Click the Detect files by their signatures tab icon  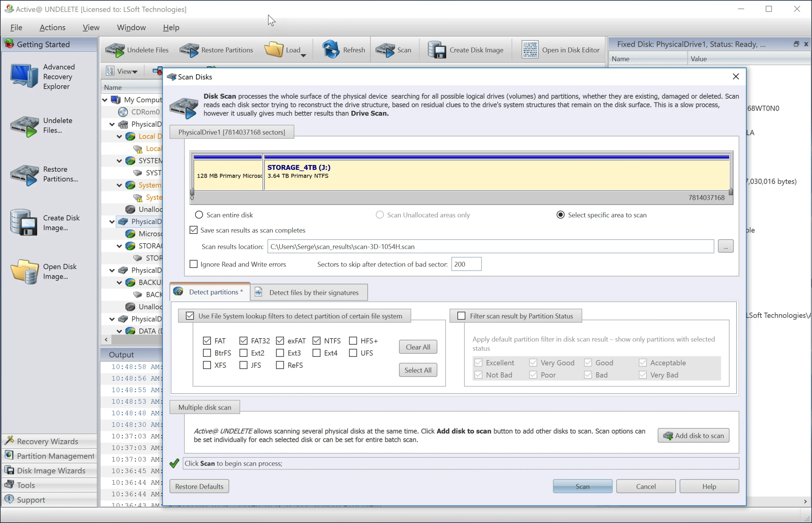coord(259,291)
